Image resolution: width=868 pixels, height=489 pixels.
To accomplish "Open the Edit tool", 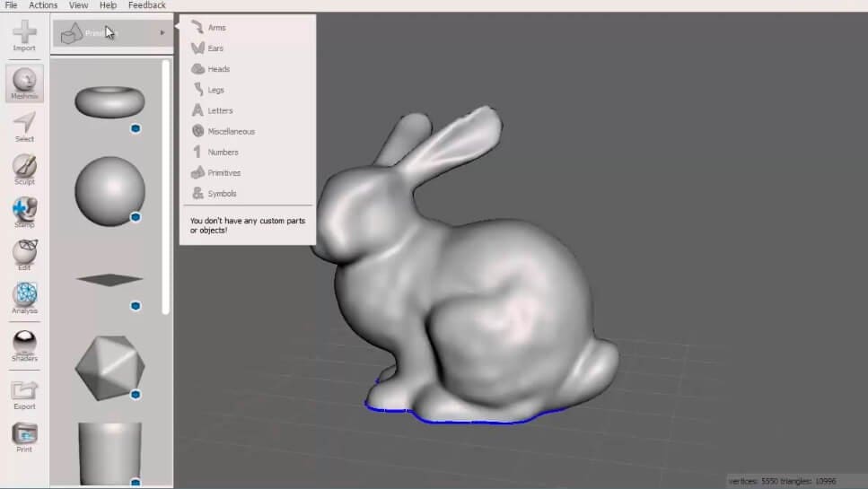I will tap(24, 255).
